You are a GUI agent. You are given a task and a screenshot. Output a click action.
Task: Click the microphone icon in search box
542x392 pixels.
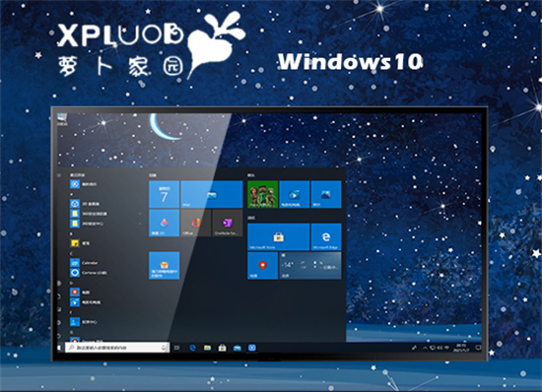165,348
